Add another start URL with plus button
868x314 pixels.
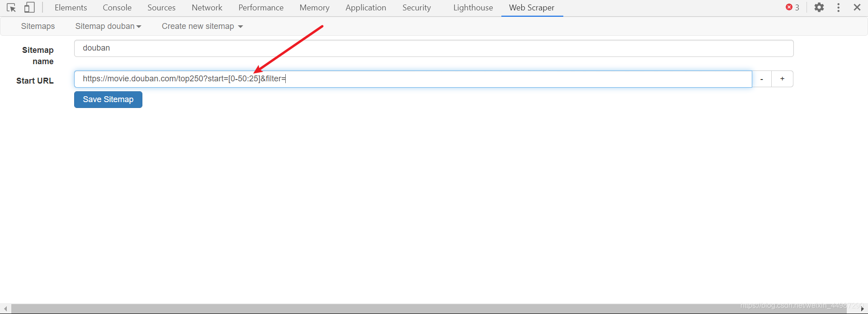pyautogui.click(x=782, y=79)
